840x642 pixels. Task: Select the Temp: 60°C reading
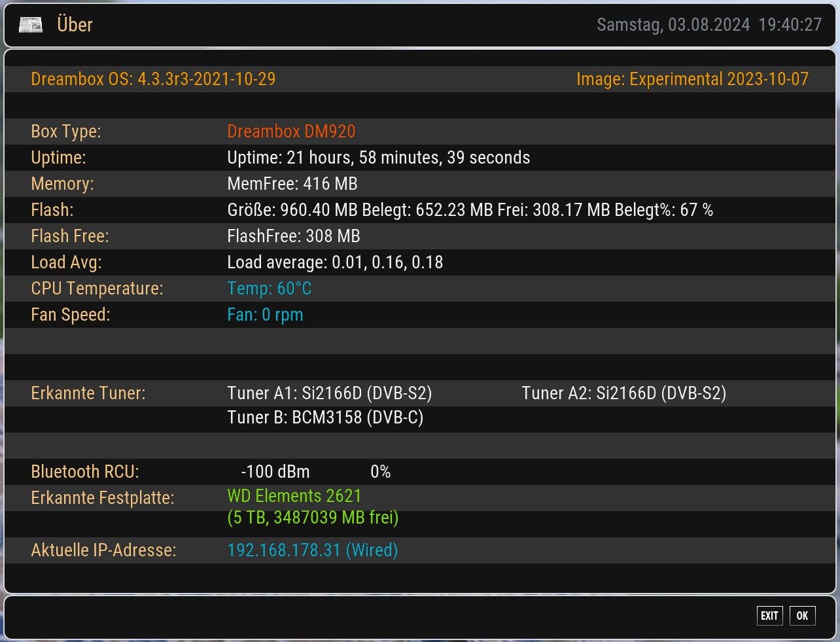(269, 289)
